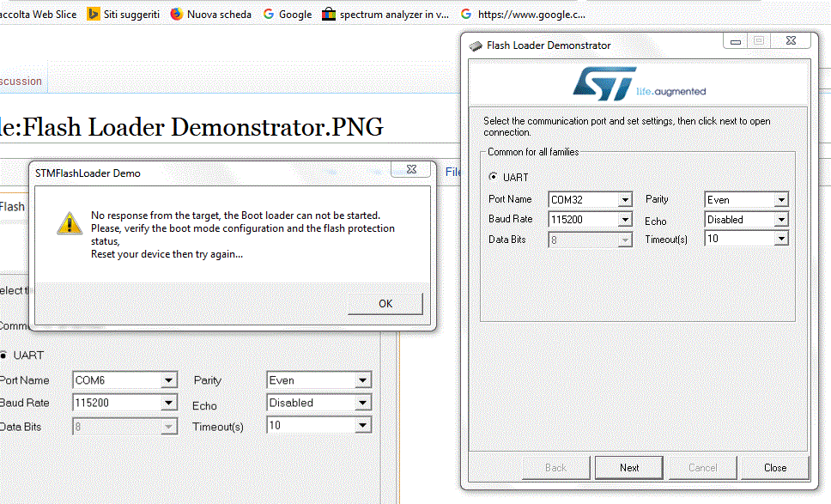
Task: Expand Parity dropdown set to Even
Action: pos(780,200)
